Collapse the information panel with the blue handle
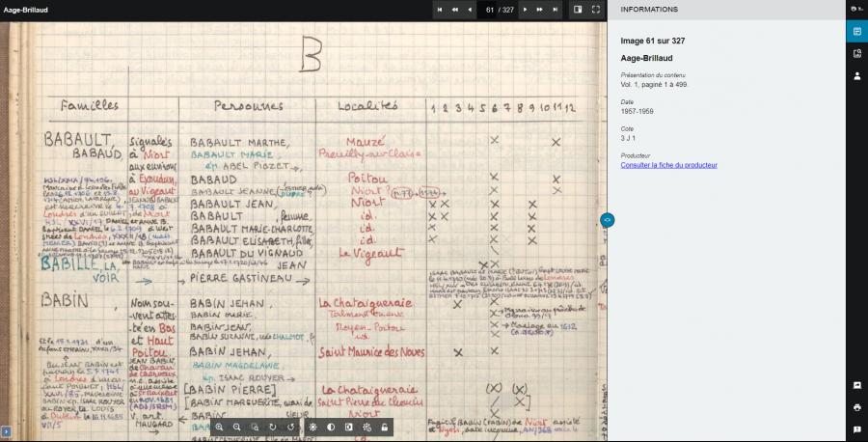 tap(607, 220)
